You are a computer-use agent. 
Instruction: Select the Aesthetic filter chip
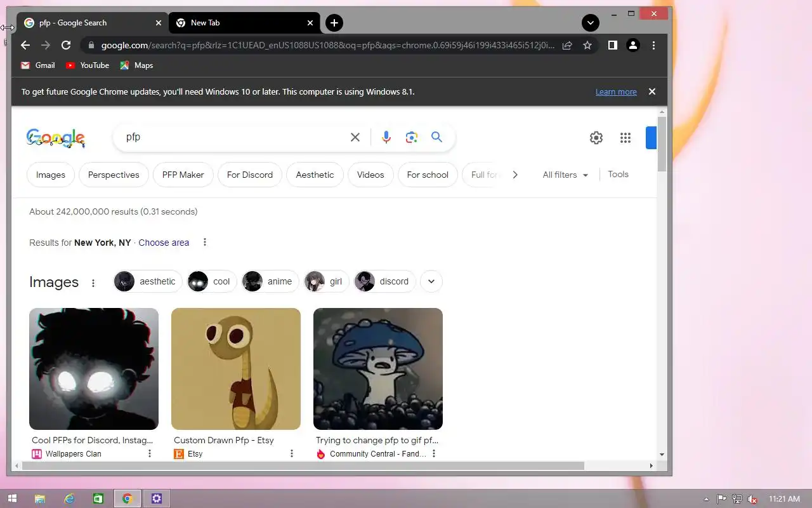(x=315, y=175)
